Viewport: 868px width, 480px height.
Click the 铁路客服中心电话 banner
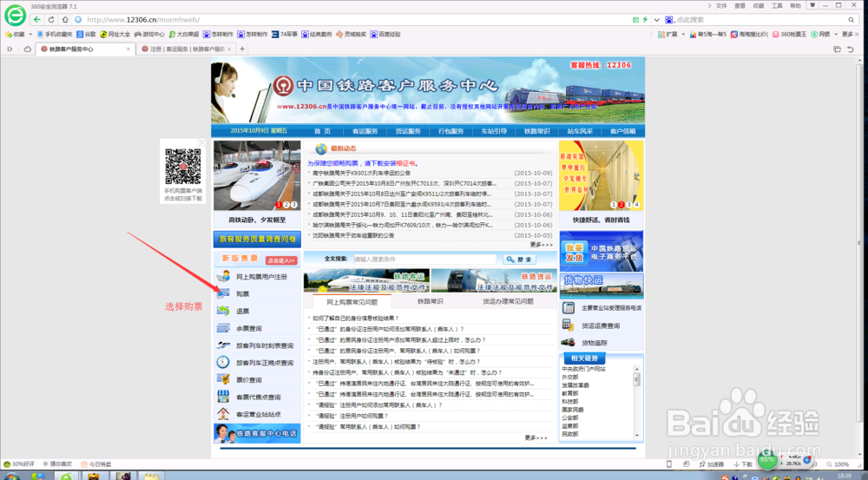coord(257,433)
